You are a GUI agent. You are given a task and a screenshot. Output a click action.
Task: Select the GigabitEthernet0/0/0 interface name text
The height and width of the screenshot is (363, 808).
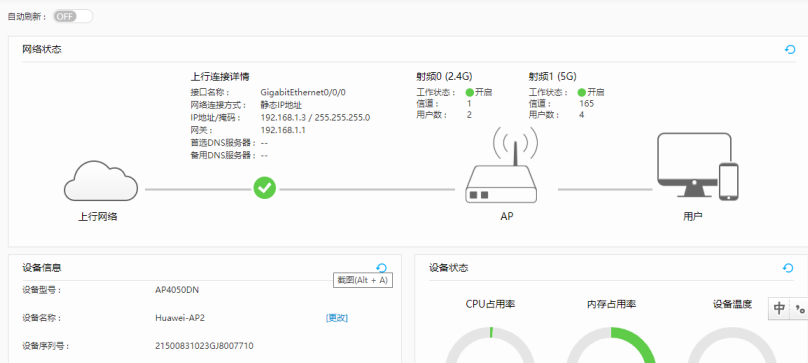303,93
